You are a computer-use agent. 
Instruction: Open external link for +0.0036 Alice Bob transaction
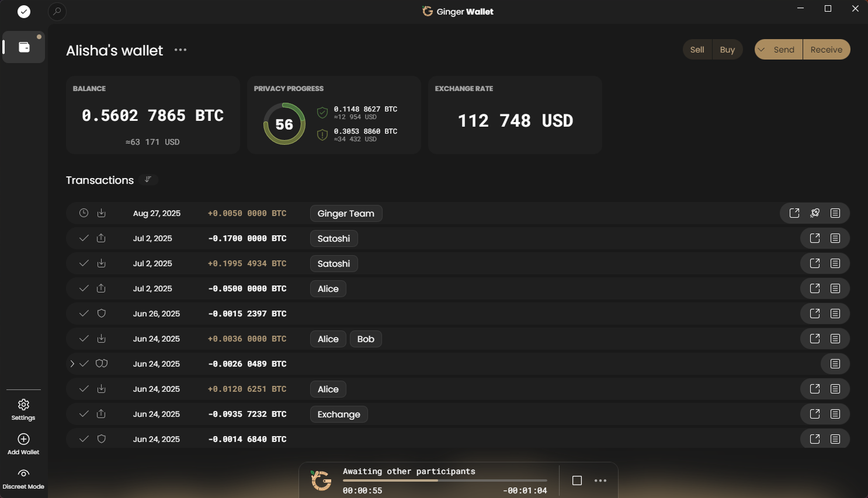pyautogui.click(x=815, y=339)
